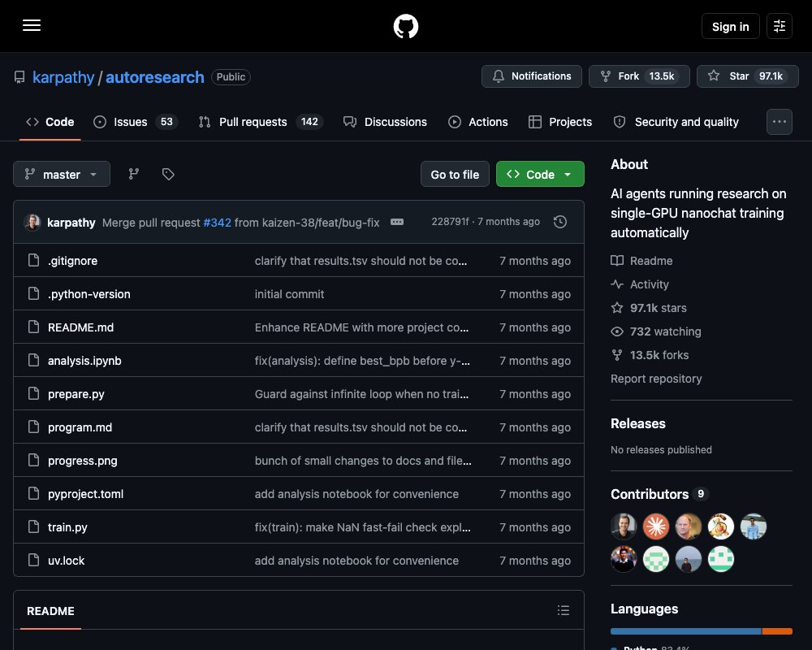Open appearance settings sliders icon
This screenshot has width=812, height=650.
(x=780, y=26)
